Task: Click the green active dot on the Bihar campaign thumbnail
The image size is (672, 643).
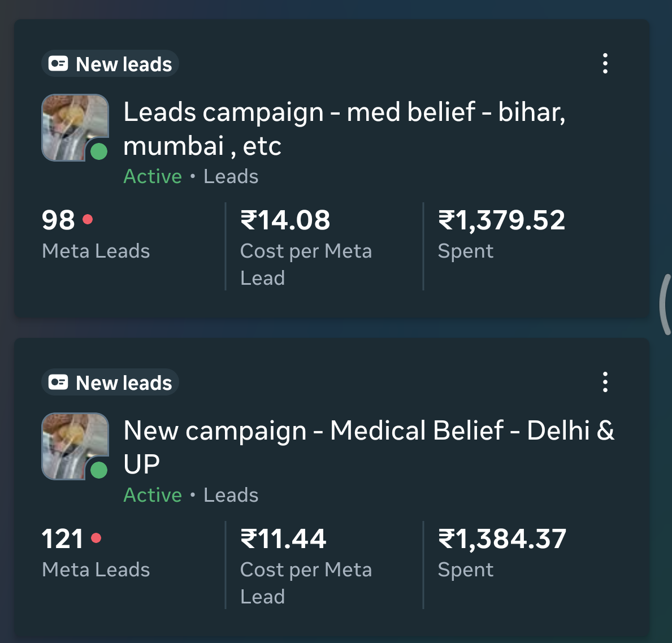Action: (99, 151)
